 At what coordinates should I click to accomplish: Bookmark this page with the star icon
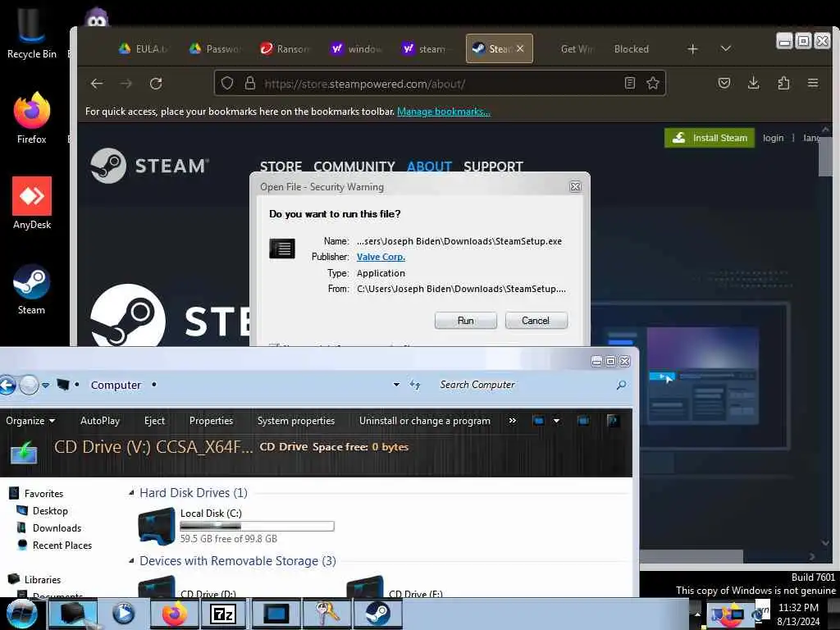(652, 83)
